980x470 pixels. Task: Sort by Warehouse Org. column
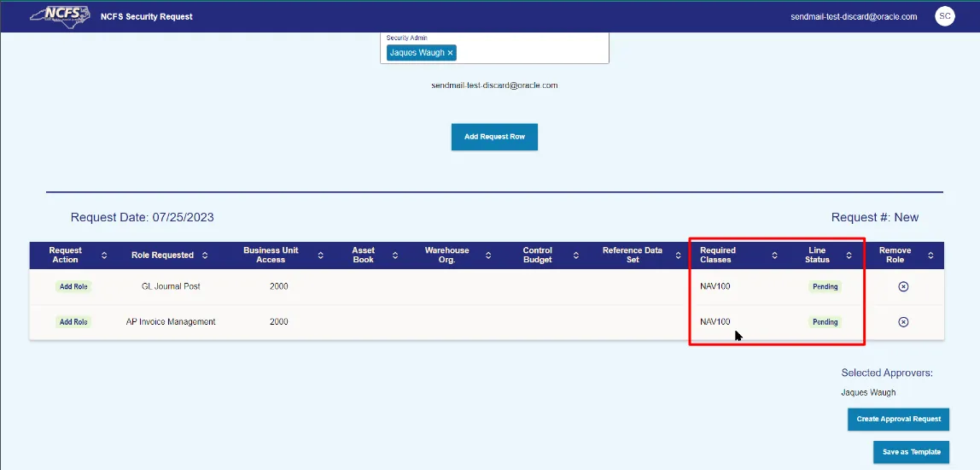488,256
